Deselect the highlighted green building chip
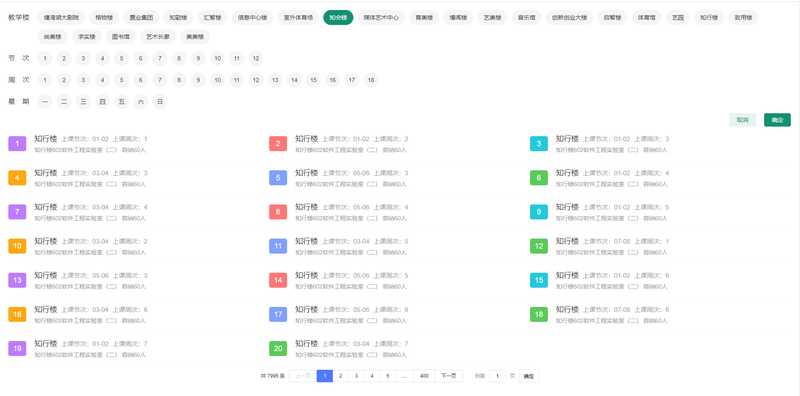Image resolution: width=800 pixels, height=396 pixels. [x=338, y=18]
